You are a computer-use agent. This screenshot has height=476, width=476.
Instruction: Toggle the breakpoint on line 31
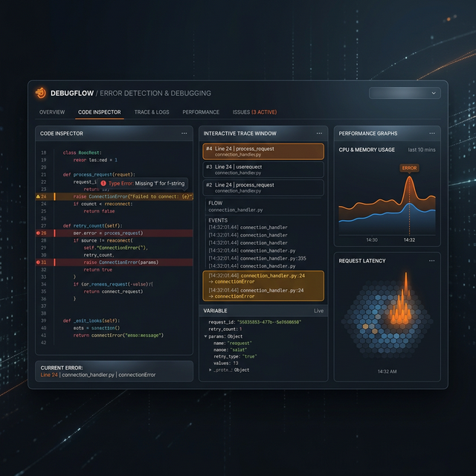(x=39, y=262)
